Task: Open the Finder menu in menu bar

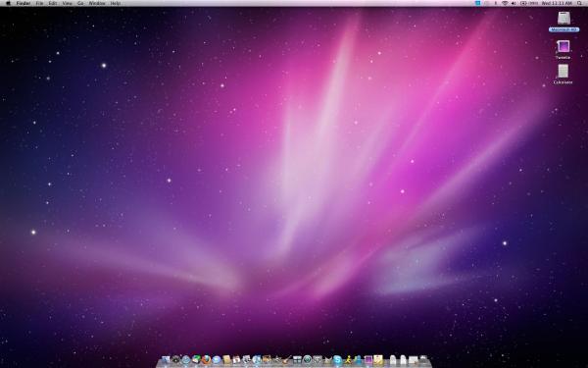Action: pos(24,3)
